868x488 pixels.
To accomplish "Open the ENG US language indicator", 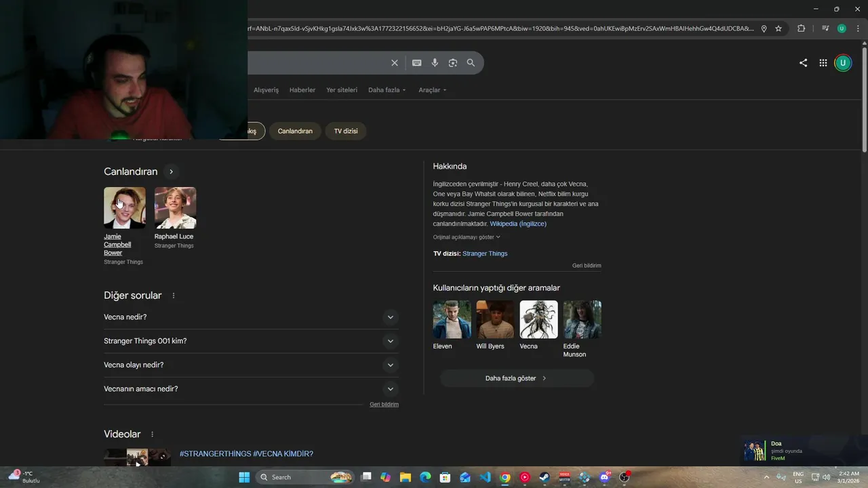I will 798,477.
